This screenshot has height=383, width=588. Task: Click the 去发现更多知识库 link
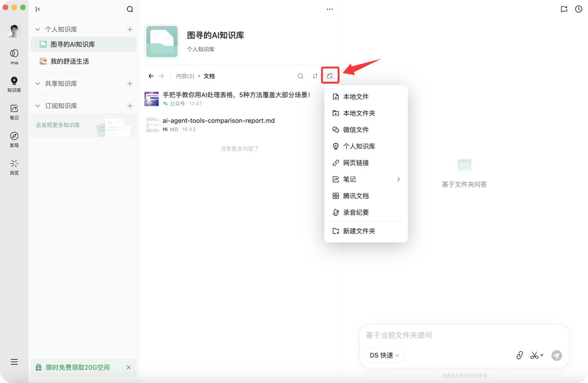coord(58,125)
